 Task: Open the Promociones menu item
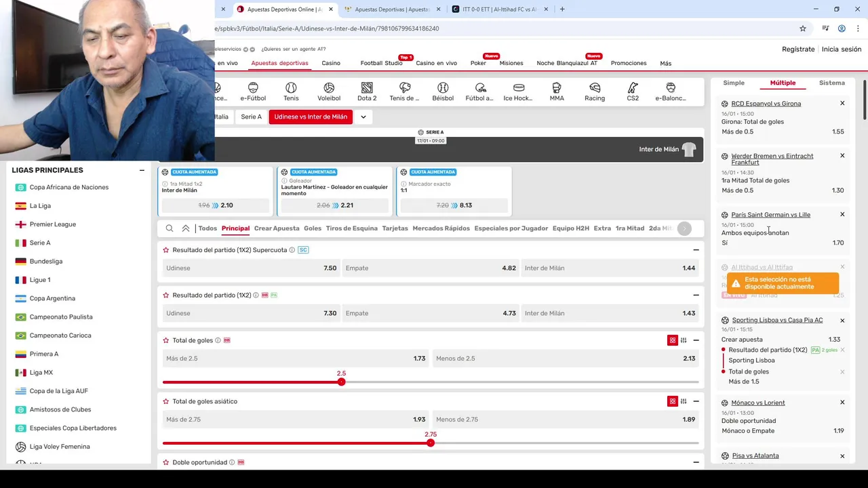coord(629,63)
